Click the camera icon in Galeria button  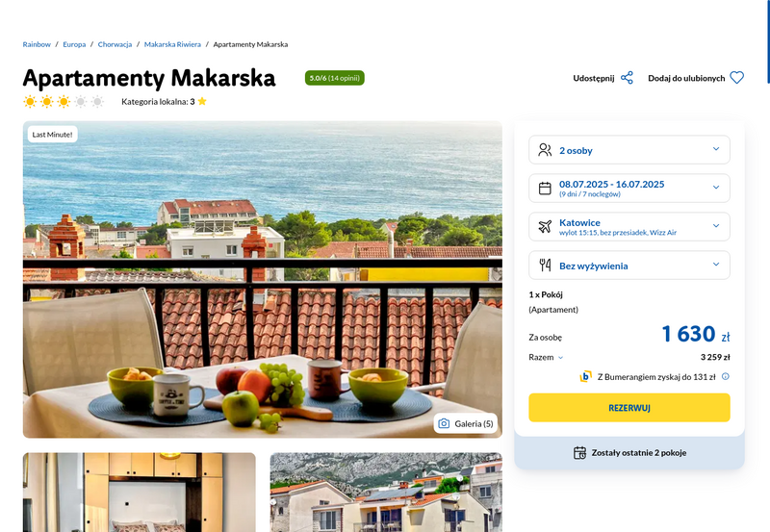pyautogui.click(x=444, y=423)
